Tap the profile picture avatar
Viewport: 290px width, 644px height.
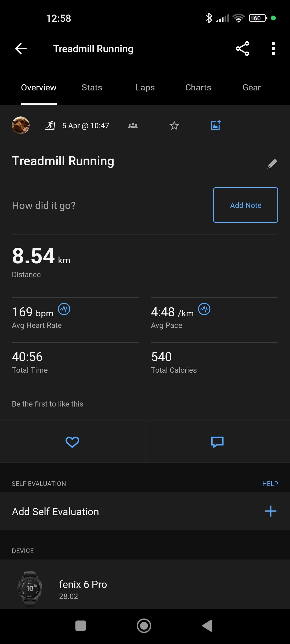pos(21,125)
